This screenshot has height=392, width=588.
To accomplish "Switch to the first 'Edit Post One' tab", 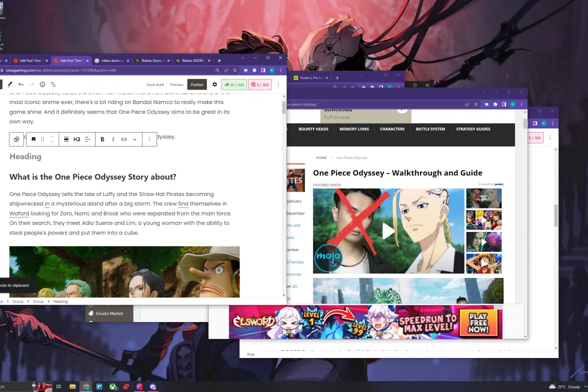I will 31,60.
